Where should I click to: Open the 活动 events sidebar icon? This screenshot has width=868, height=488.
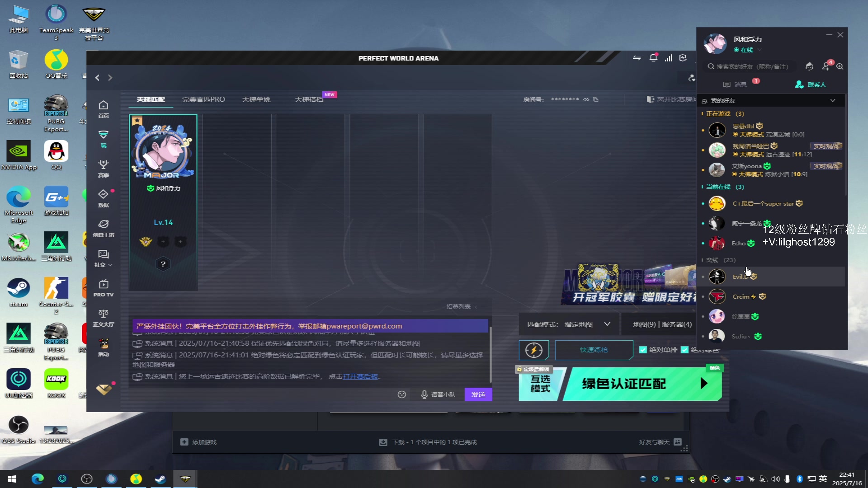tap(104, 347)
